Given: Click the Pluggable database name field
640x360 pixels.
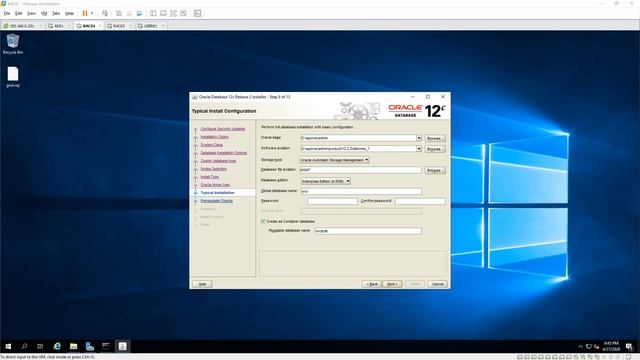Looking at the screenshot, I should click(x=368, y=231).
